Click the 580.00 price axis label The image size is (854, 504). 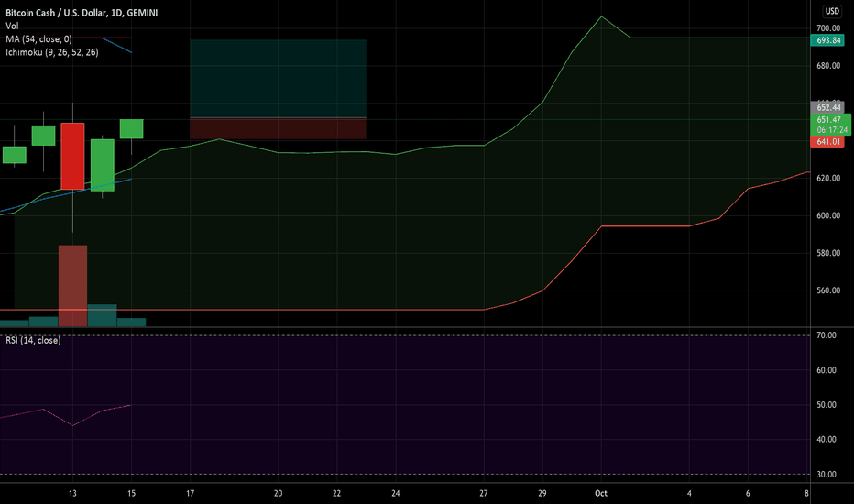coord(827,253)
